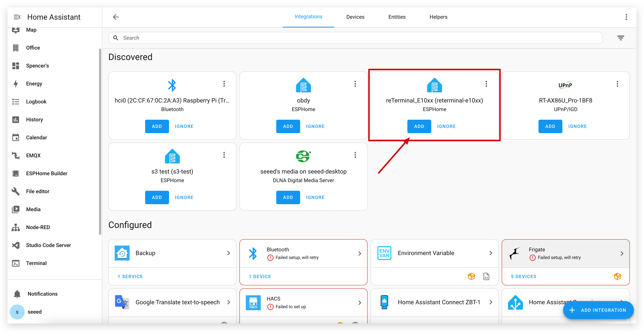The image size is (644, 331).
Task: Click the ESPHome Builder chip icon in the sidebar
Action: pos(16,173)
